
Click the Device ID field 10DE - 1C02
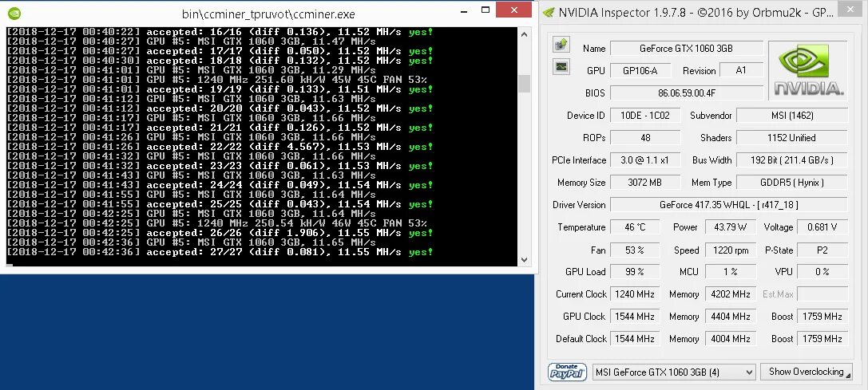click(x=645, y=116)
